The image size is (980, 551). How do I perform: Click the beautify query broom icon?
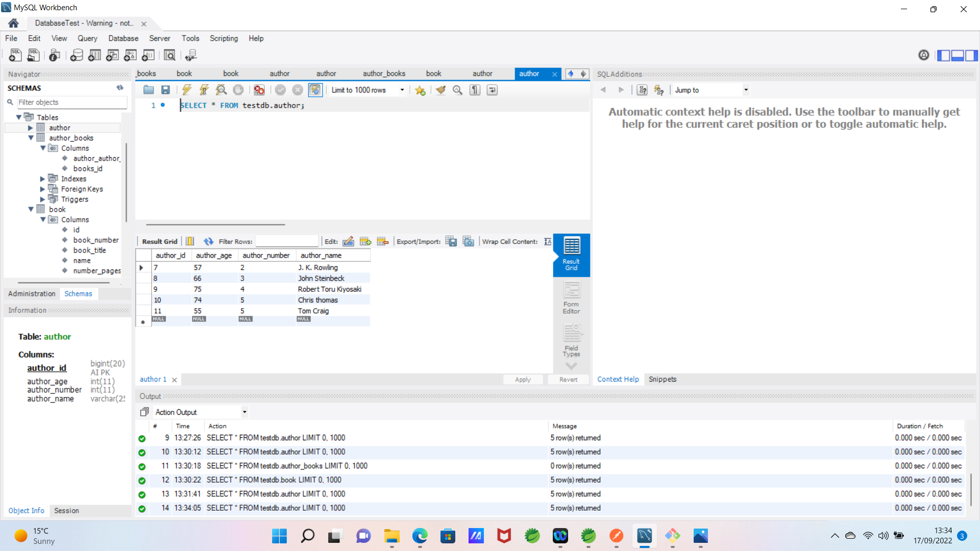click(x=440, y=90)
